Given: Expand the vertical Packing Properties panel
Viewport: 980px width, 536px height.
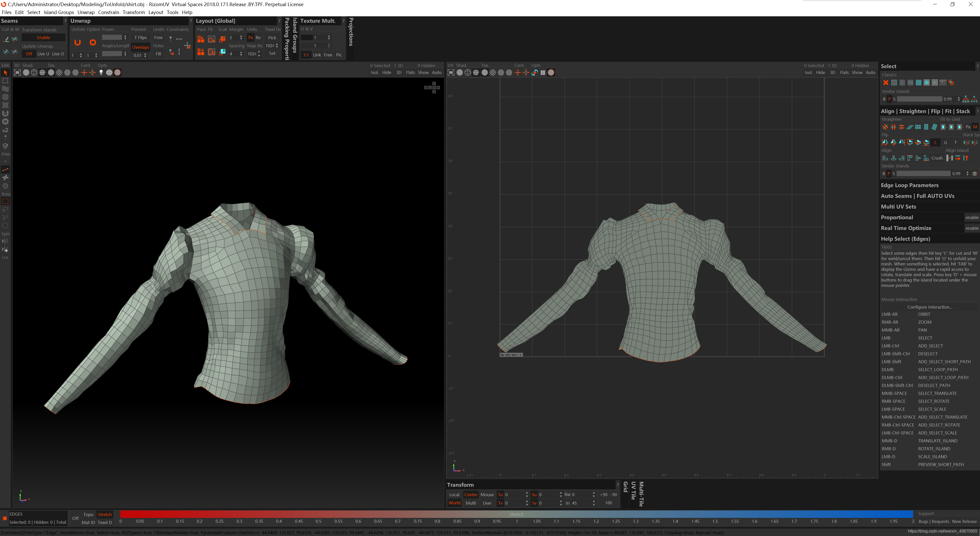Looking at the screenshot, I should (x=287, y=39).
